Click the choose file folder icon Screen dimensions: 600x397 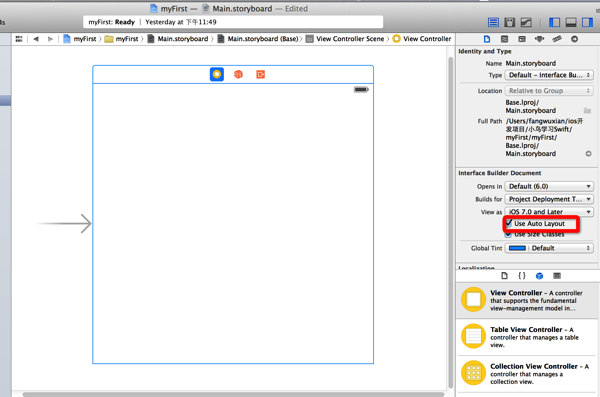(x=587, y=111)
